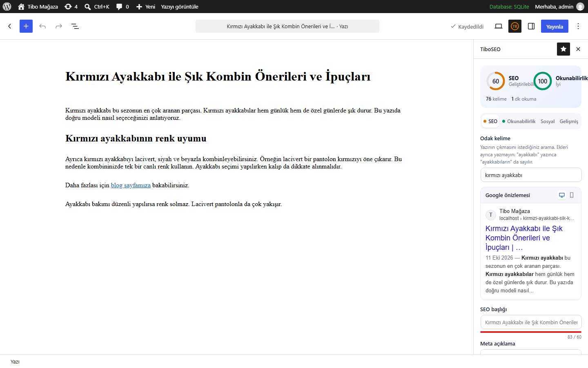Switch to the SEO tab
The width and height of the screenshot is (588, 368).
490,121
